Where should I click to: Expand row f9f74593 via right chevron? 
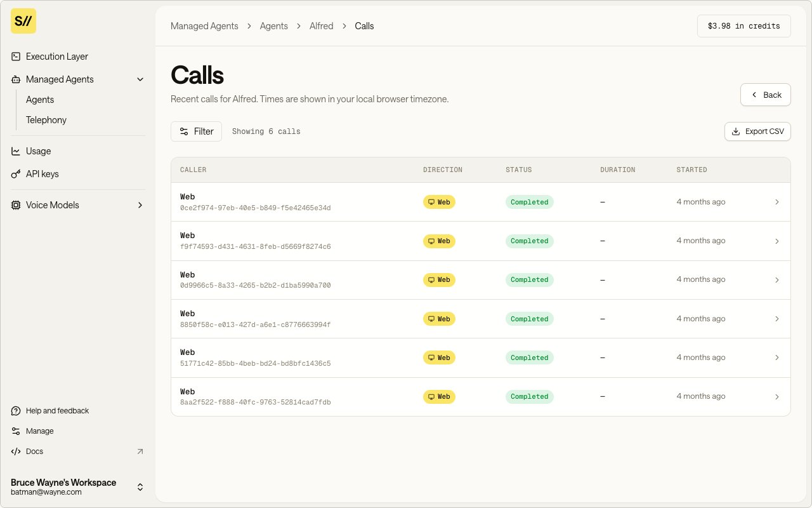[777, 241]
